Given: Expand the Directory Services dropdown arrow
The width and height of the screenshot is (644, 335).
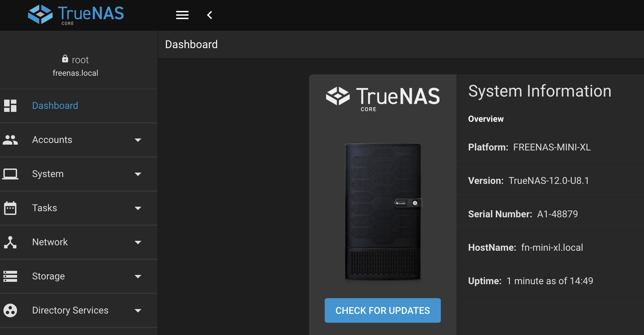Looking at the screenshot, I should pos(138,310).
